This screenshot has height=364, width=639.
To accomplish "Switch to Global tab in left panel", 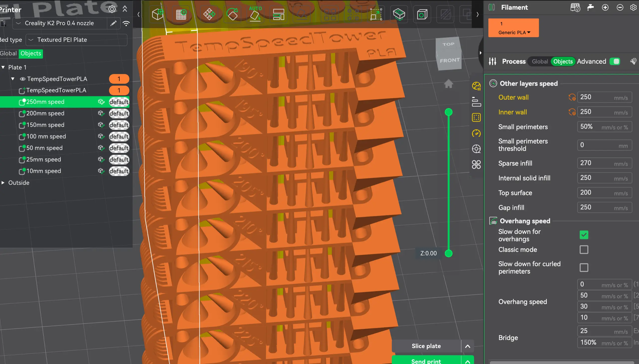I will pos(8,54).
